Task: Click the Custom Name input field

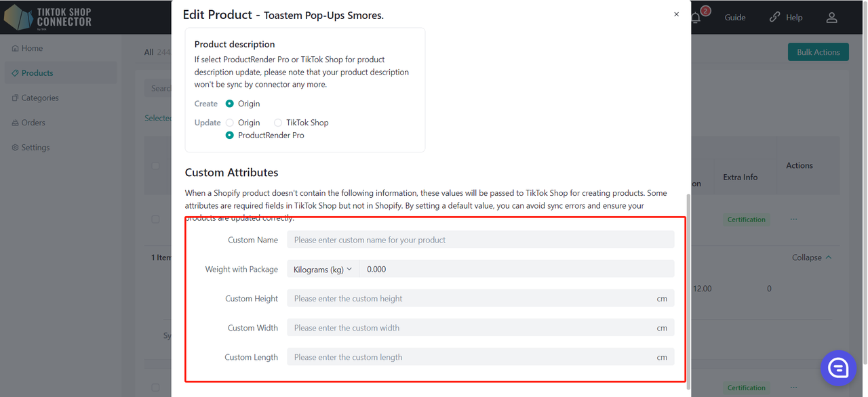Action: 480,240
